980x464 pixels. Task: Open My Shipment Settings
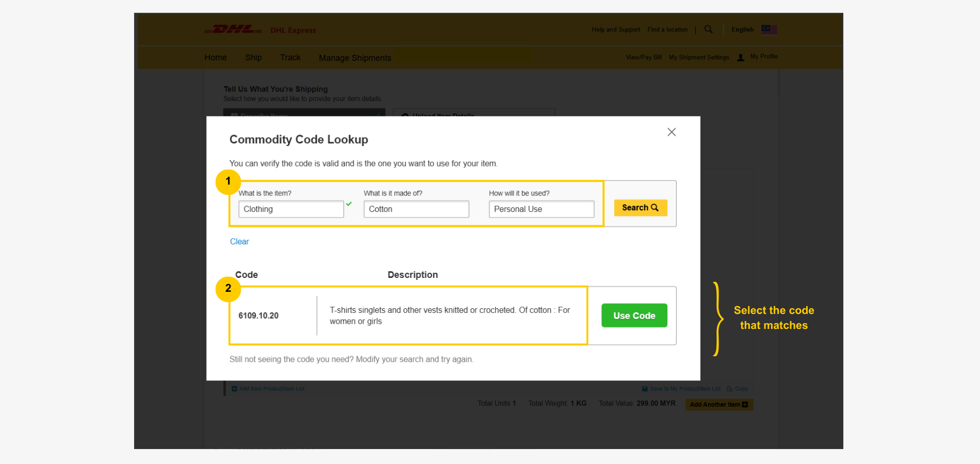[x=699, y=57]
